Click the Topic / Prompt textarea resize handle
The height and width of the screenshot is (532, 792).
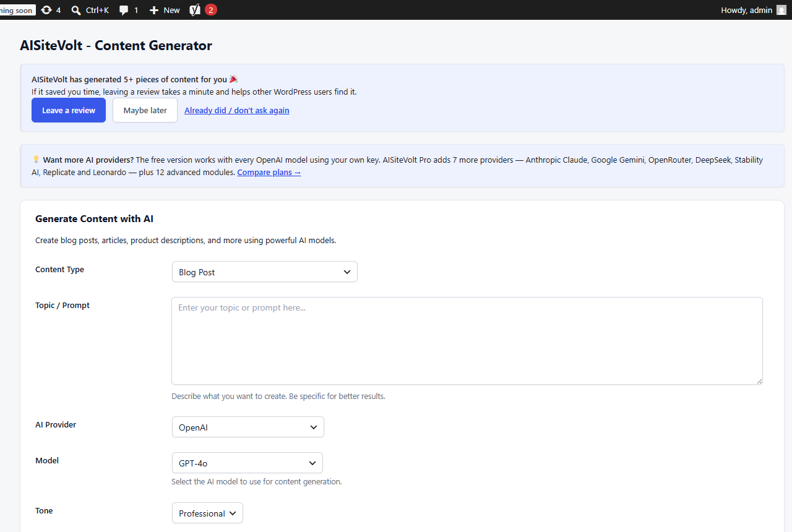point(759,380)
